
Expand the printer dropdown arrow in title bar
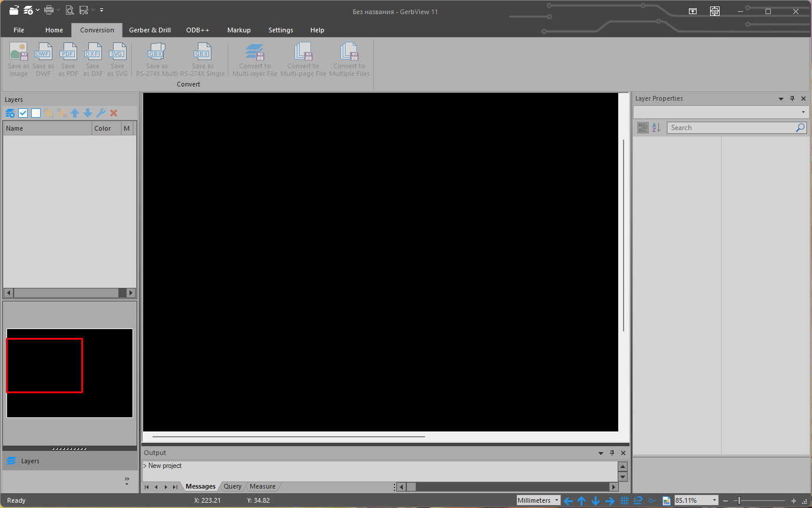[58, 10]
